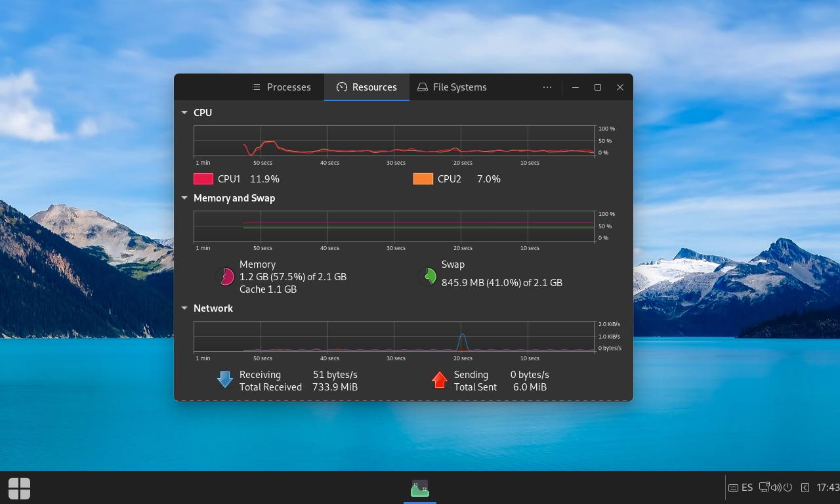Click the 17:43 clock
The height and width of the screenshot is (504, 840).
(x=828, y=488)
